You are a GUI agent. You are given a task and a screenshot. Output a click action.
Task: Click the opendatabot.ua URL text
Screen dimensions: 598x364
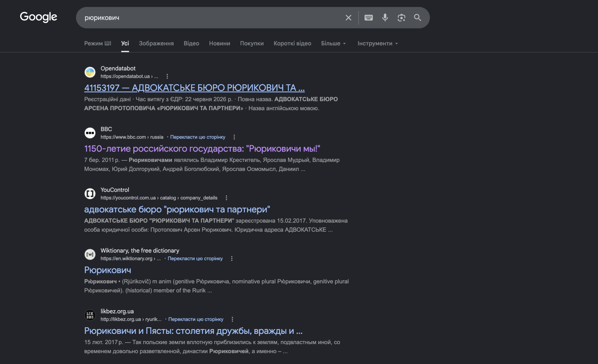(129, 76)
